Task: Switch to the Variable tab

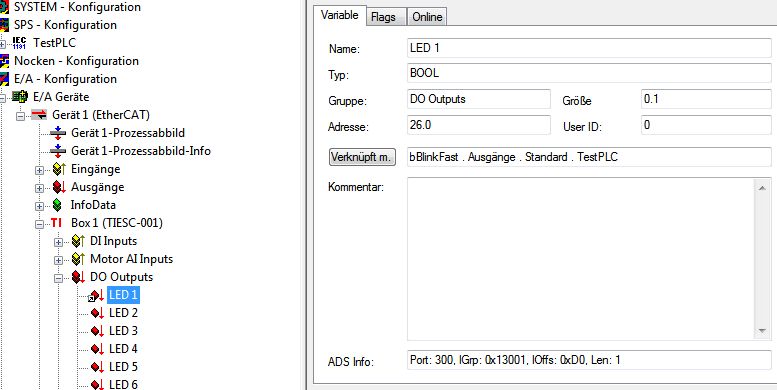Action: click(339, 15)
